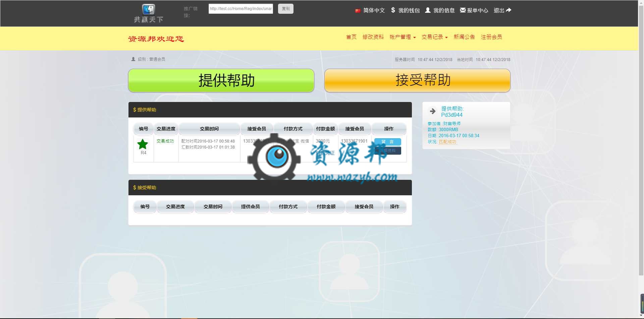Screen dimensions: 644x319
Task: Click the China flag language icon
Action: point(358,11)
